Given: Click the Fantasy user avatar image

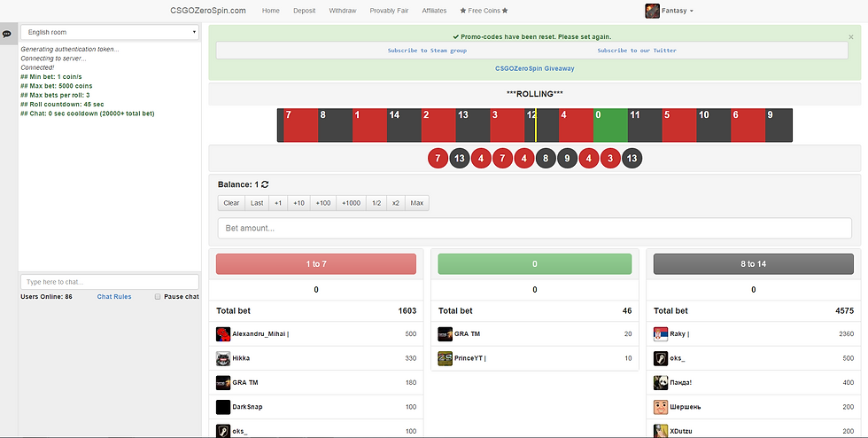Looking at the screenshot, I should 652,11.
